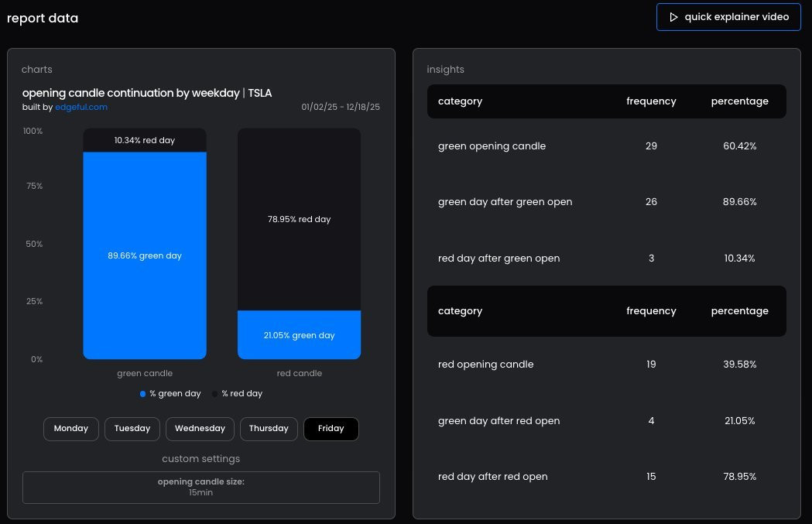The image size is (812, 524).
Task: Select the Monday weekday tab
Action: [71, 429]
